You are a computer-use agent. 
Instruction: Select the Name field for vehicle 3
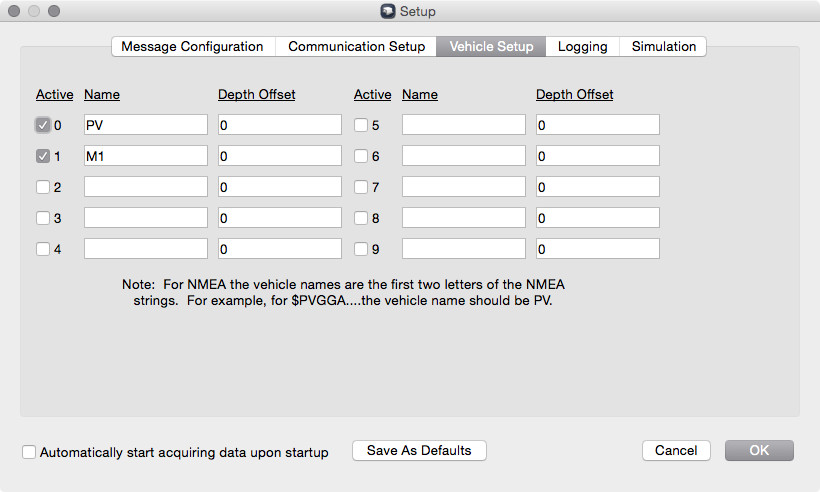click(x=145, y=218)
